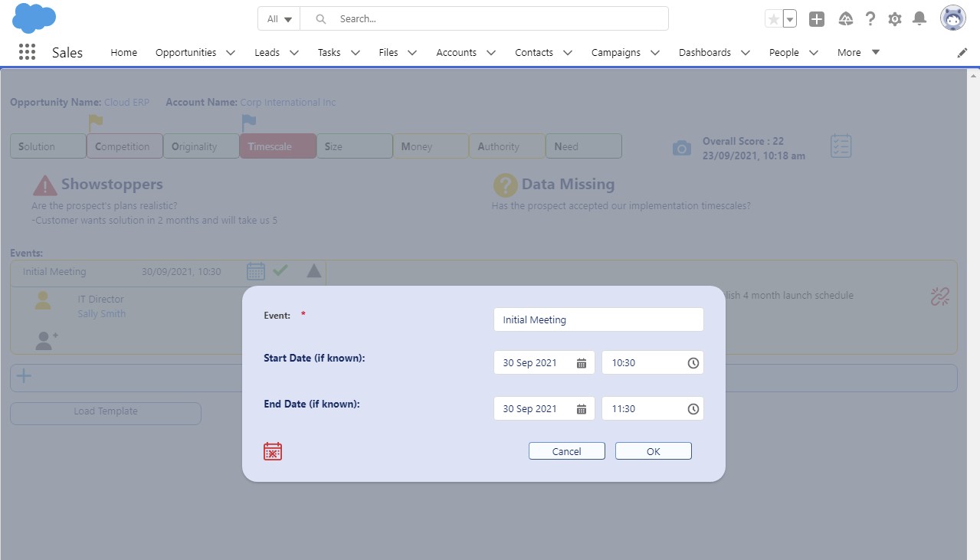Click the camera icon beside Overall Score
This screenshot has height=560, width=980.
pyautogui.click(x=681, y=146)
